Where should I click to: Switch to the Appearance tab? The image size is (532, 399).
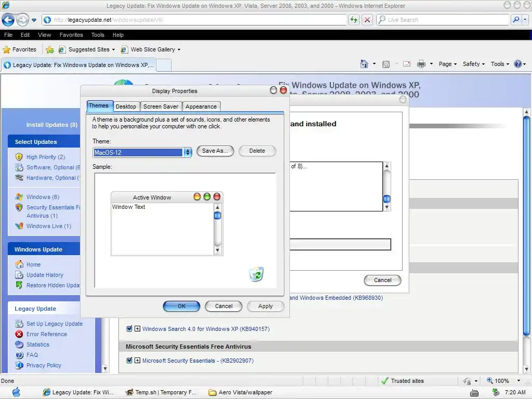(x=201, y=107)
